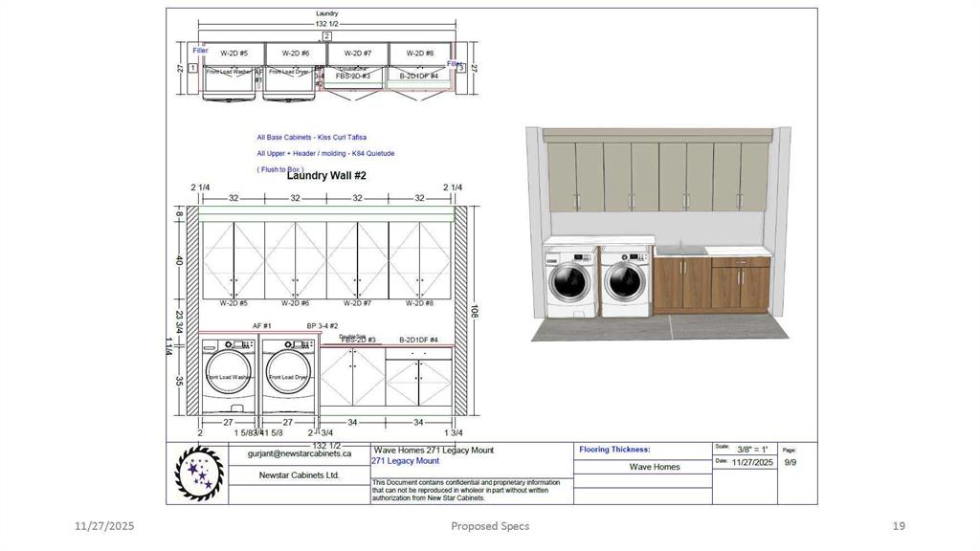Click the page number 9/9 field
Viewport: 980px width, 551px height.
791,461
